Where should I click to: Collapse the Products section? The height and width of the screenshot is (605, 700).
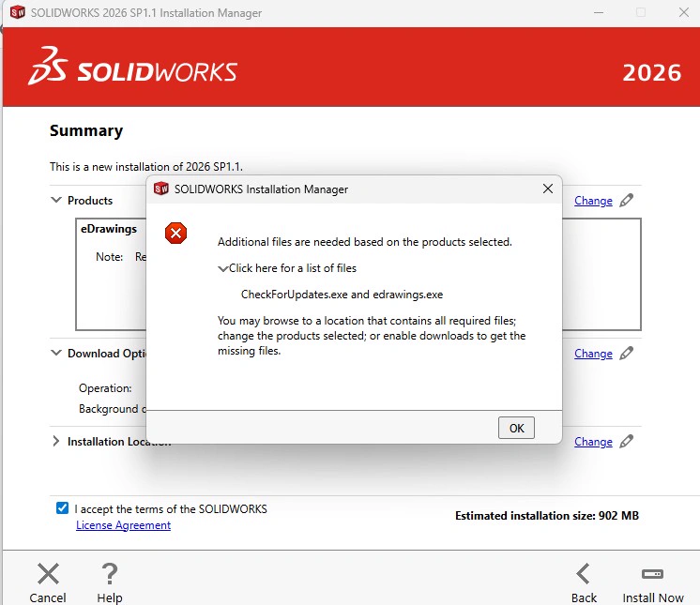[x=56, y=200]
